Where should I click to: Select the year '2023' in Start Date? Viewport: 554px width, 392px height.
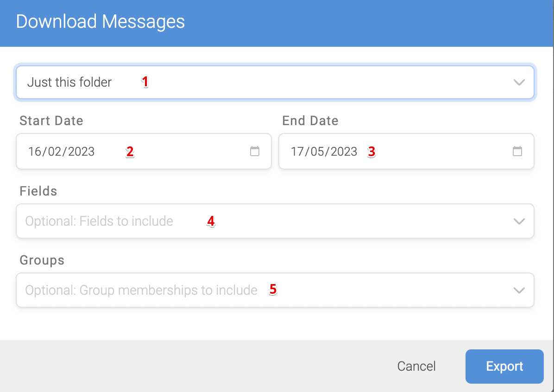pyautogui.click(x=81, y=152)
